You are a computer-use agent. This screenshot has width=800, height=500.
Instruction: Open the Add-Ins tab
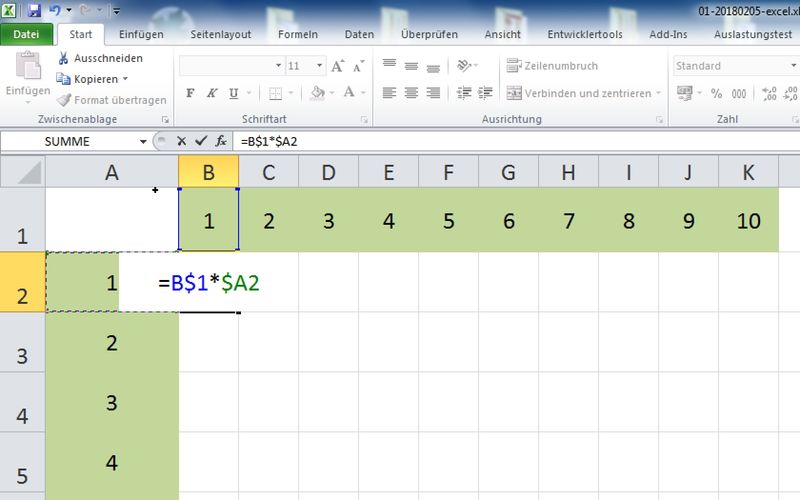668,34
